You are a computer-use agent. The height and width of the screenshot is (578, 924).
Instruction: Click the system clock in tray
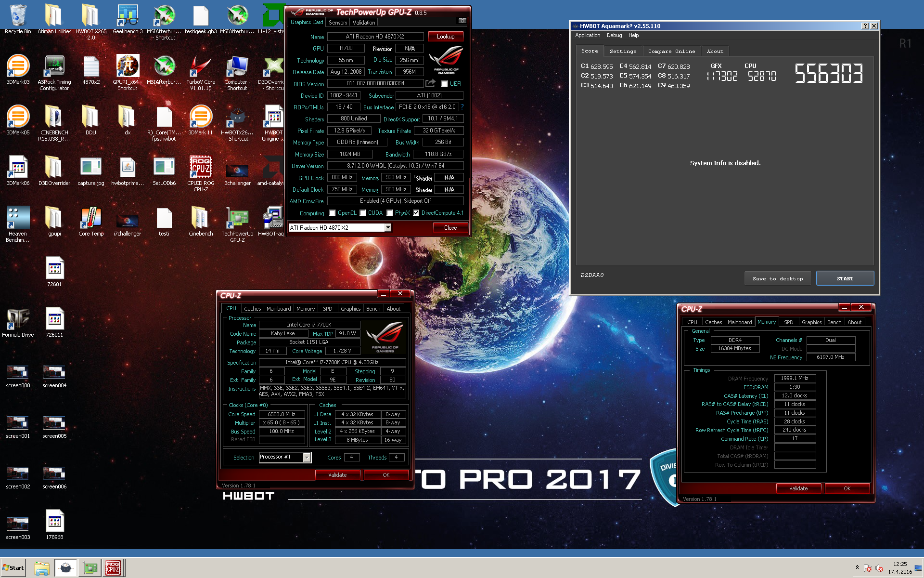(900, 567)
